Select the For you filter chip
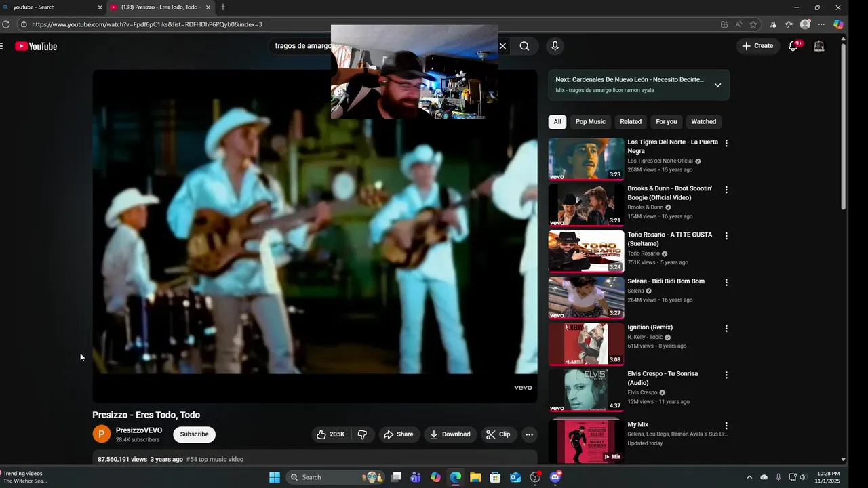The height and width of the screenshot is (488, 868). [x=666, y=121]
